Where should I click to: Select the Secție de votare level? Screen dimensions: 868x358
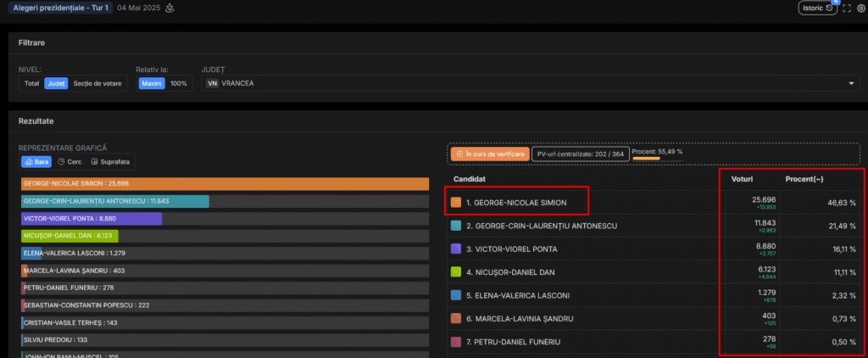[x=97, y=83]
